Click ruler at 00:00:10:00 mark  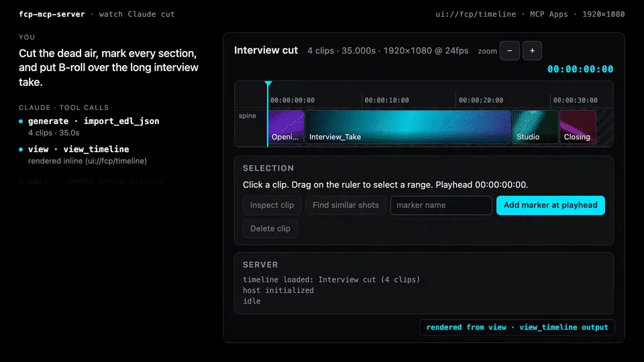[386, 100]
